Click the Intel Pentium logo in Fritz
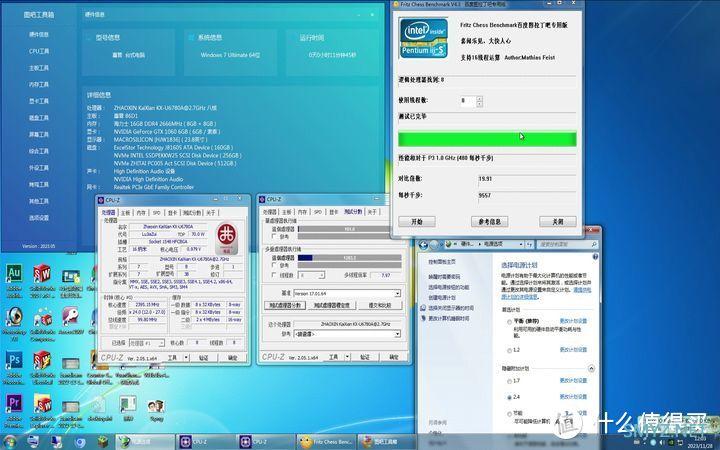This screenshot has height=450, width=720. pyautogui.click(x=423, y=38)
